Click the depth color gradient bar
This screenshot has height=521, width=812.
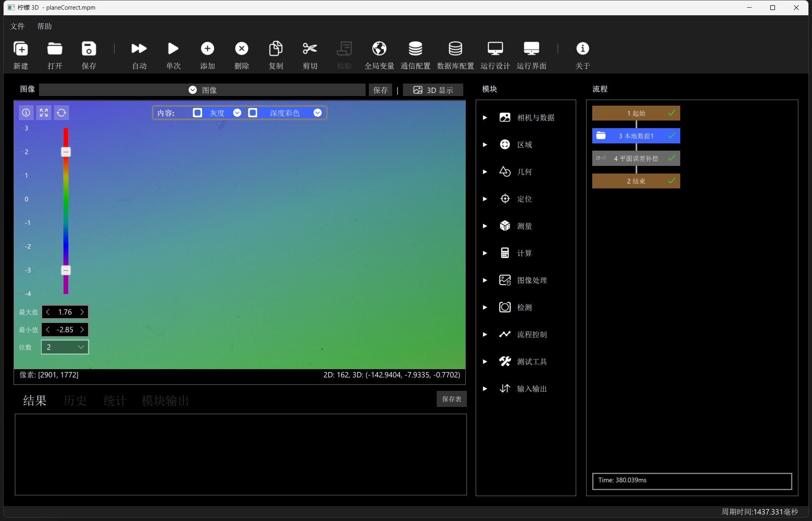click(x=66, y=211)
